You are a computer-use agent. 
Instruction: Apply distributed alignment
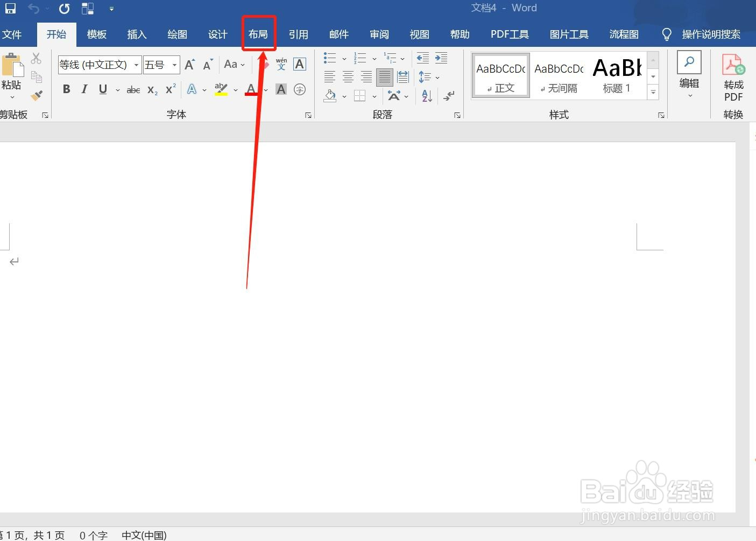(403, 77)
